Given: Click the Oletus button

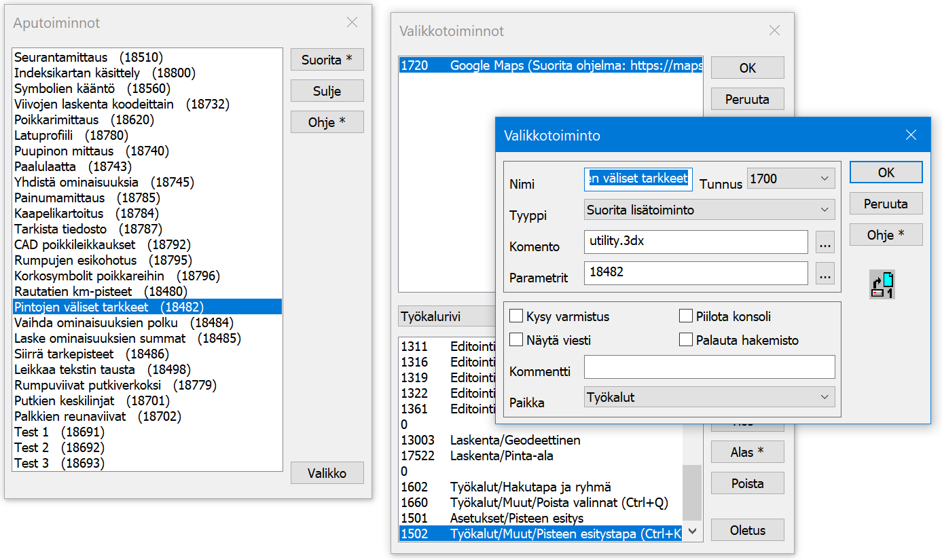Looking at the screenshot, I should click(747, 530).
